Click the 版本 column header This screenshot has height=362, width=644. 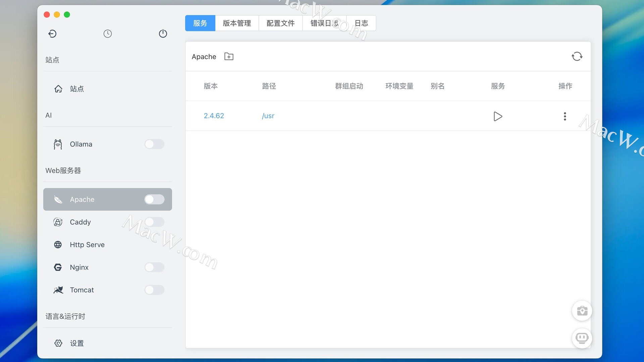pyautogui.click(x=211, y=86)
